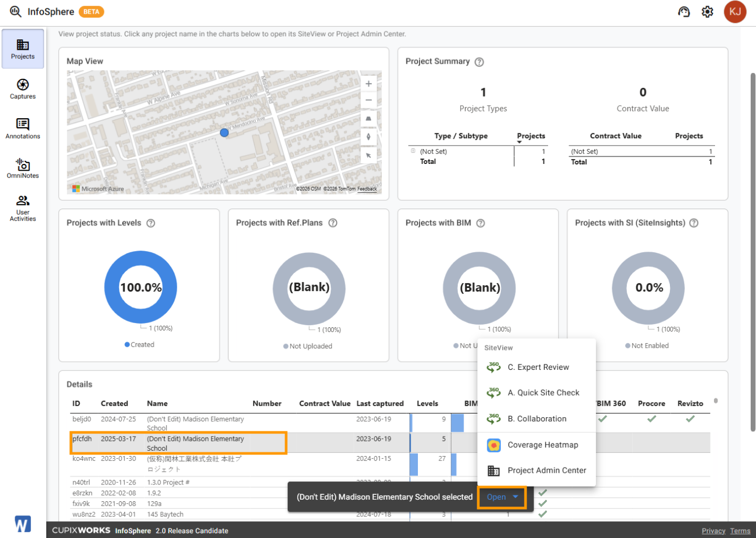Show help for Projects with SI (SiteInsights)
Screen dimensions: 756x538
[x=694, y=223]
